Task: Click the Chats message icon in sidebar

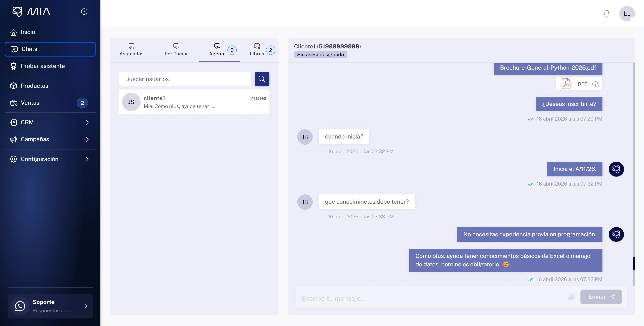Action: (x=14, y=49)
